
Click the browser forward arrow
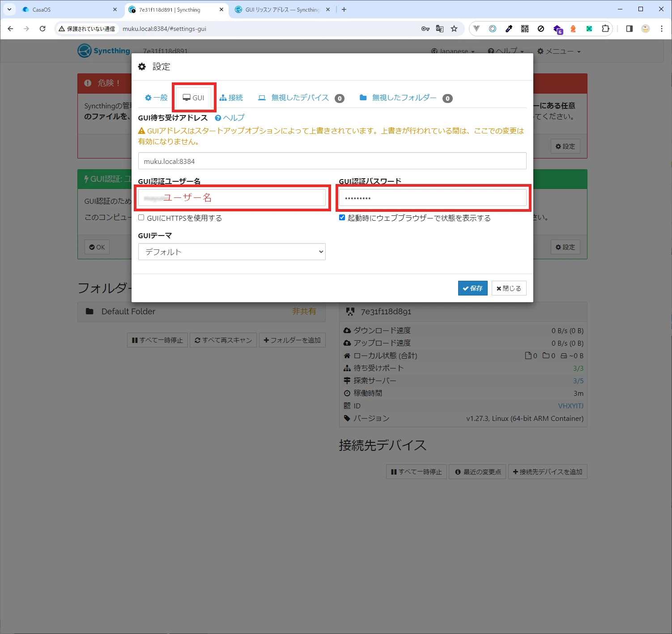tap(26, 29)
